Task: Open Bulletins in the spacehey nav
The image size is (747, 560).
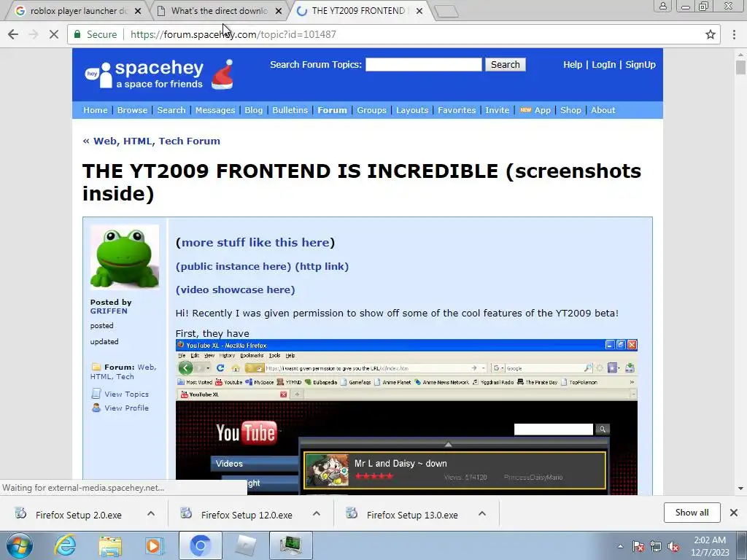Action: [x=290, y=110]
